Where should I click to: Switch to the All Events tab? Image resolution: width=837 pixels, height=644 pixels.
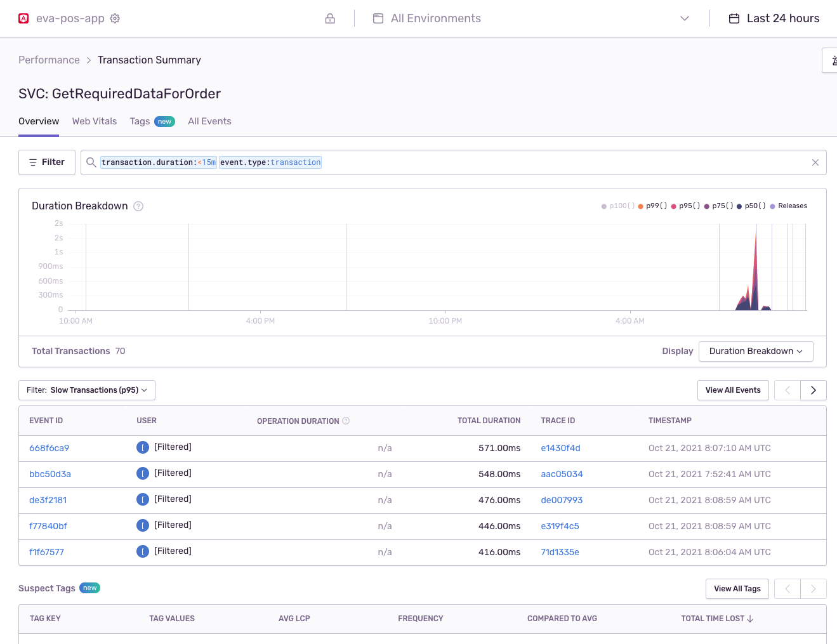[x=209, y=121]
